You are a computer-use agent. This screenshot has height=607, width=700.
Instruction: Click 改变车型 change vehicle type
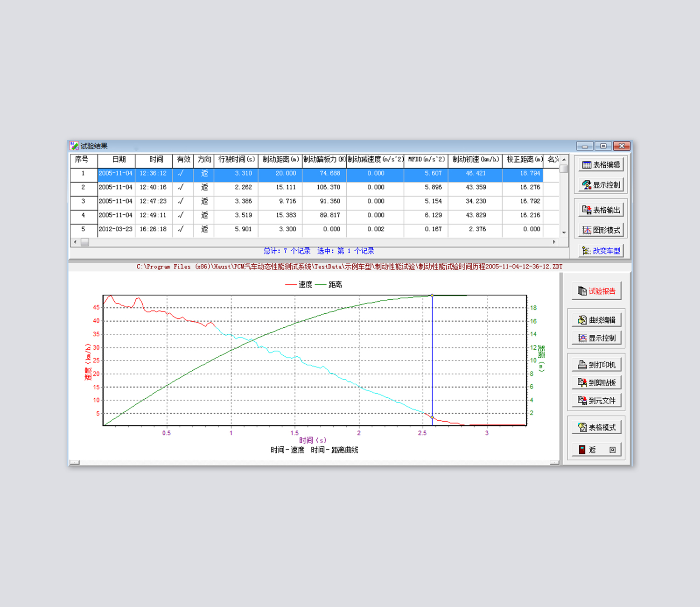[x=601, y=251]
